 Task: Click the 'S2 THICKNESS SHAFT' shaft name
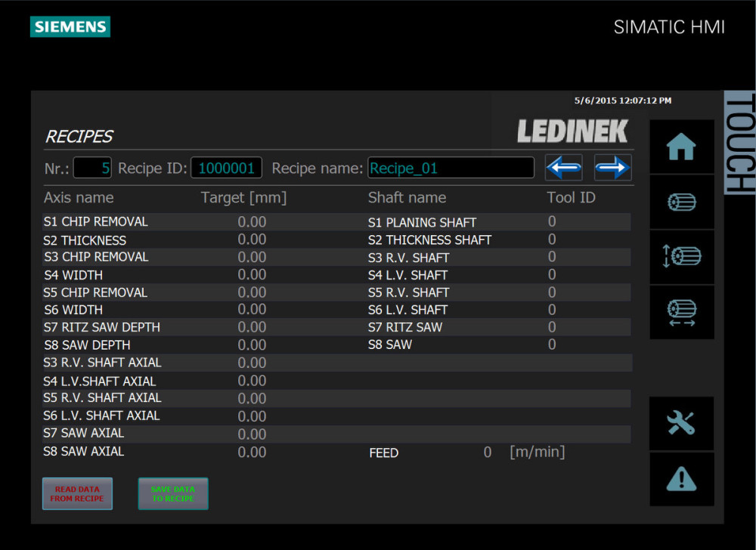point(430,239)
